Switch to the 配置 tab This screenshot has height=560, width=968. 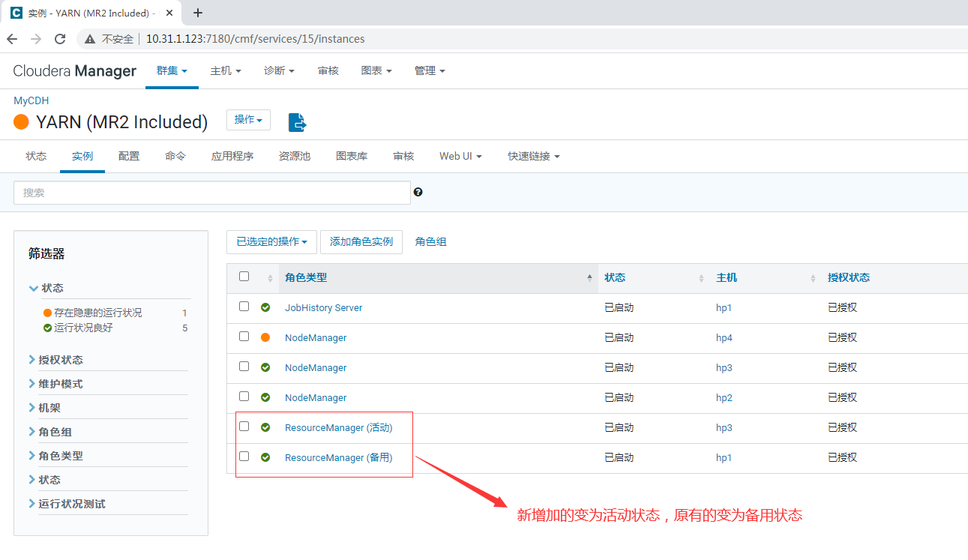pyautogui.click(x=129, y=156)
